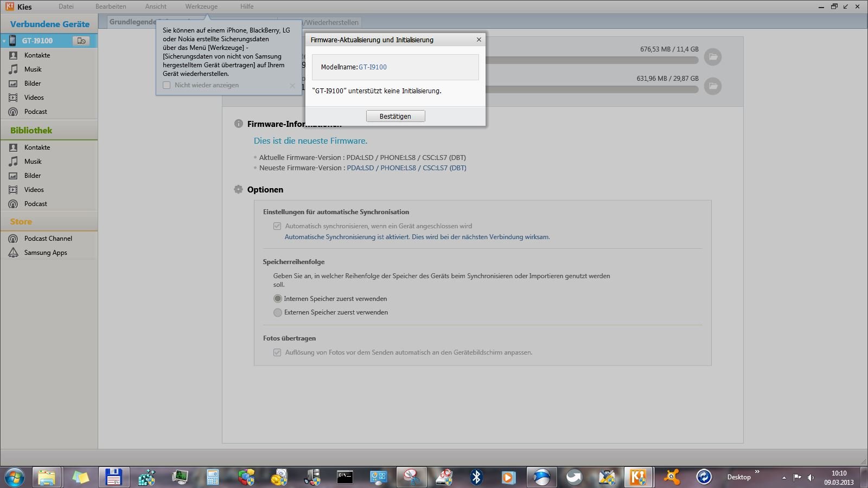
Task: Open Podcast Channel in Store
Action: pos(49,239)
